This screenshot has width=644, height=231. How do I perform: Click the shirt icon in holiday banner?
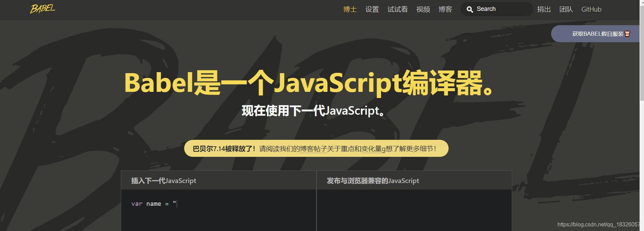pos(627,34)
